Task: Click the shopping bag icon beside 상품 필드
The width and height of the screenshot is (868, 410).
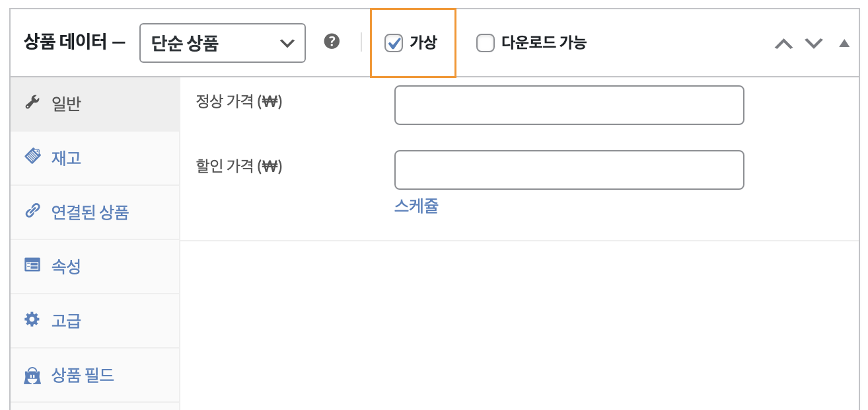Action: [32, 375]
